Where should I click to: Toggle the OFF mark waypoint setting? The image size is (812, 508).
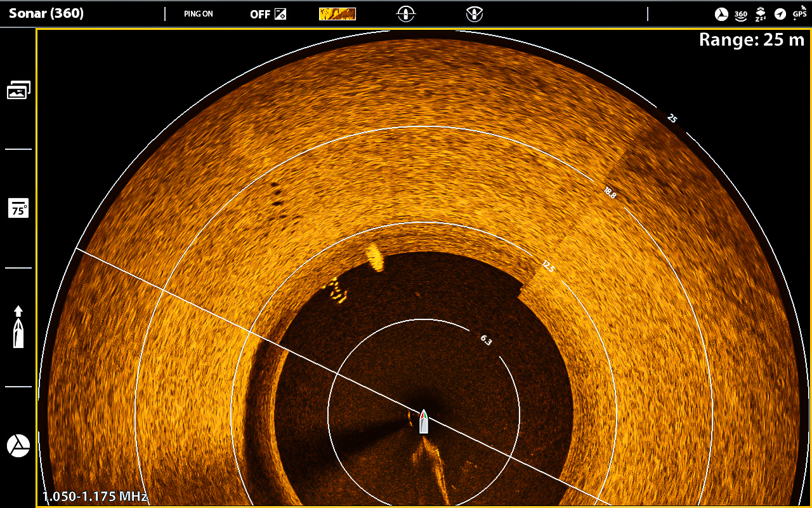[x=268, y=14]
